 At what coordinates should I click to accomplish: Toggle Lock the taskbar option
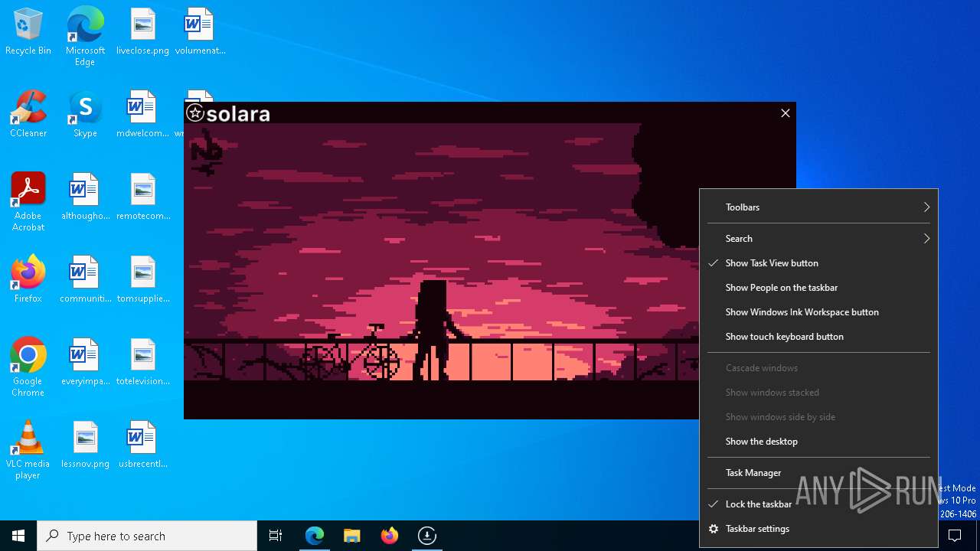(818, 504)
